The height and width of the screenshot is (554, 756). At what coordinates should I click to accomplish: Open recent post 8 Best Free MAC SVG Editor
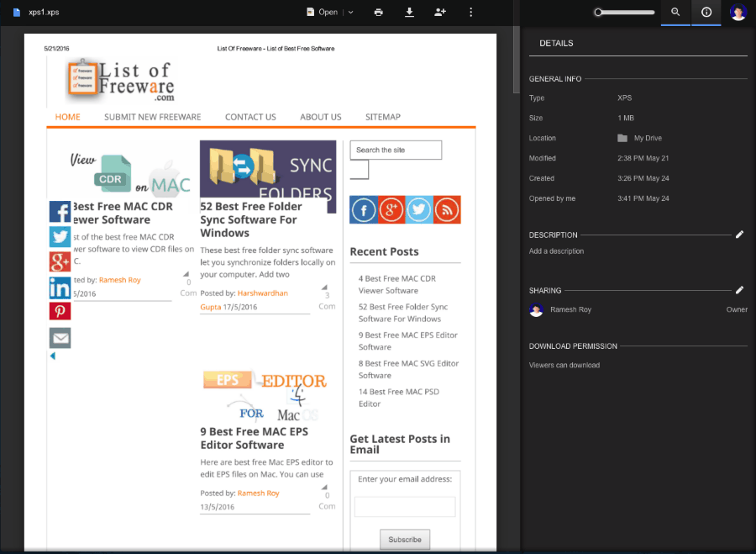(408, 369)
